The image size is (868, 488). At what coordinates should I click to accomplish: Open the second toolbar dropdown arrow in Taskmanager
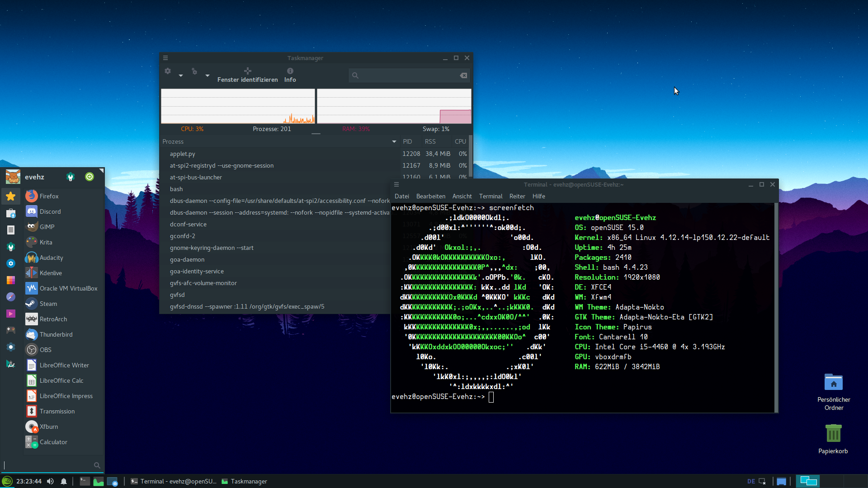point(208,75)
